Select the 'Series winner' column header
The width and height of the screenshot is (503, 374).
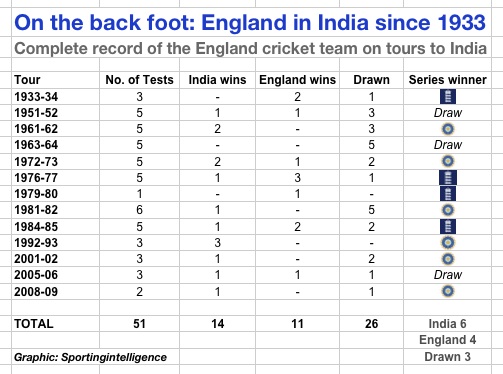point(448,80)
